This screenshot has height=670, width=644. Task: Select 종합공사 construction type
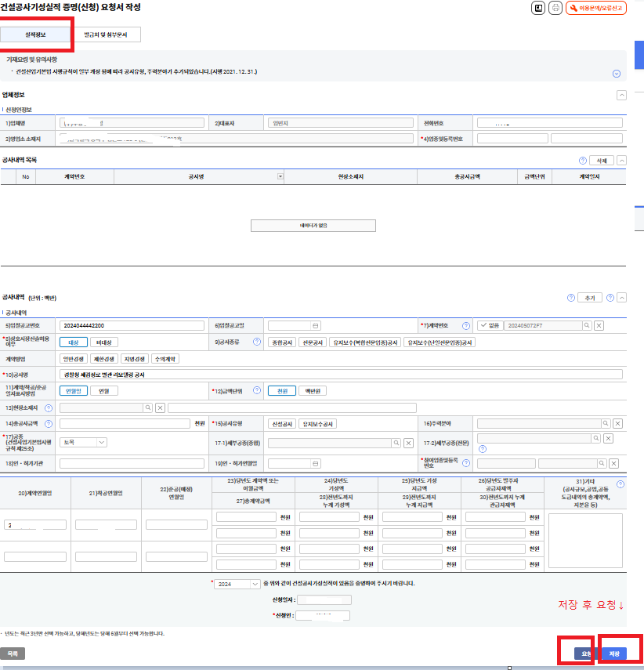point(282,342)
